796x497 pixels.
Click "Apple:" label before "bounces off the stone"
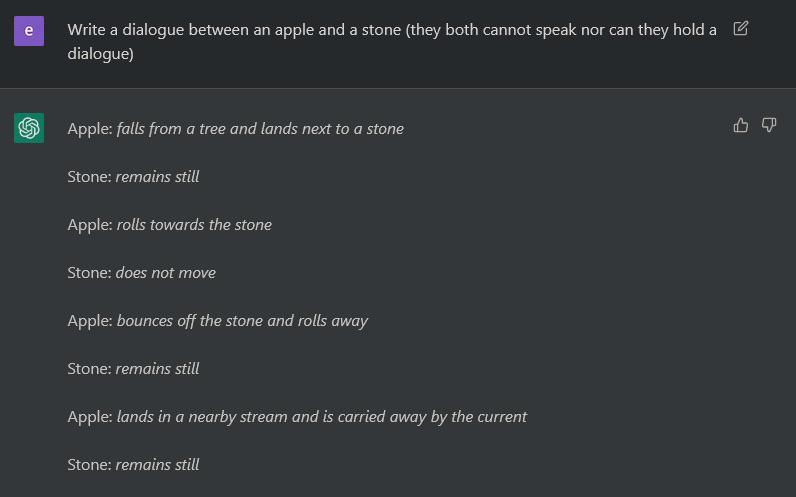89,321
